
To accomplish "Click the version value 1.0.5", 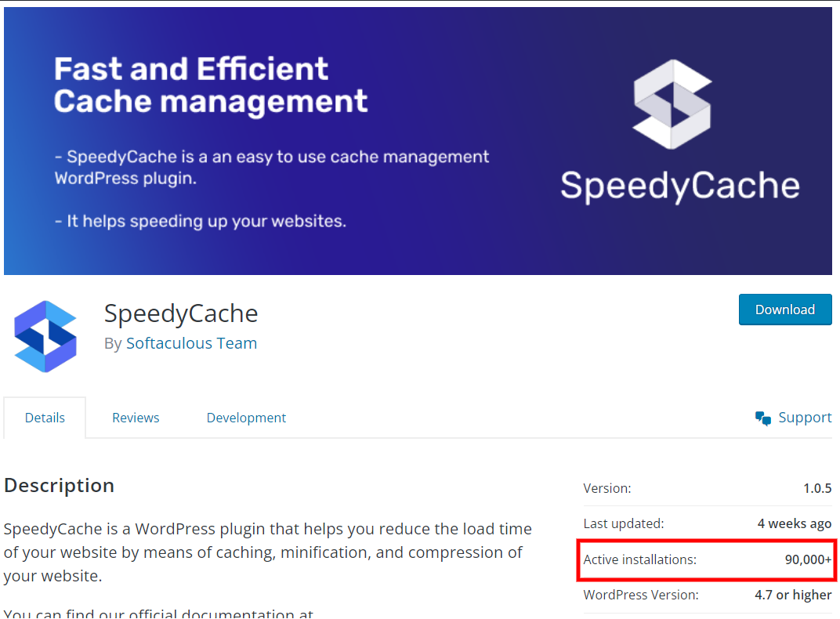I will coord(817,488).
